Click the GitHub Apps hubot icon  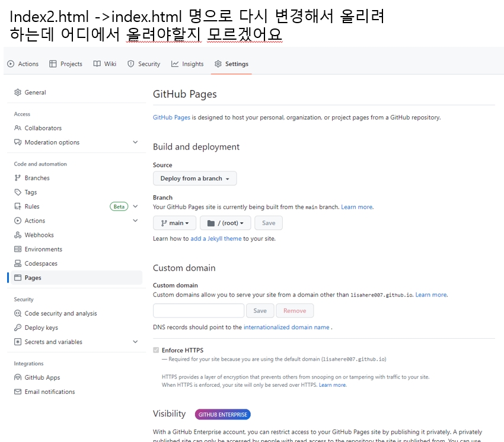click(18, 377)
